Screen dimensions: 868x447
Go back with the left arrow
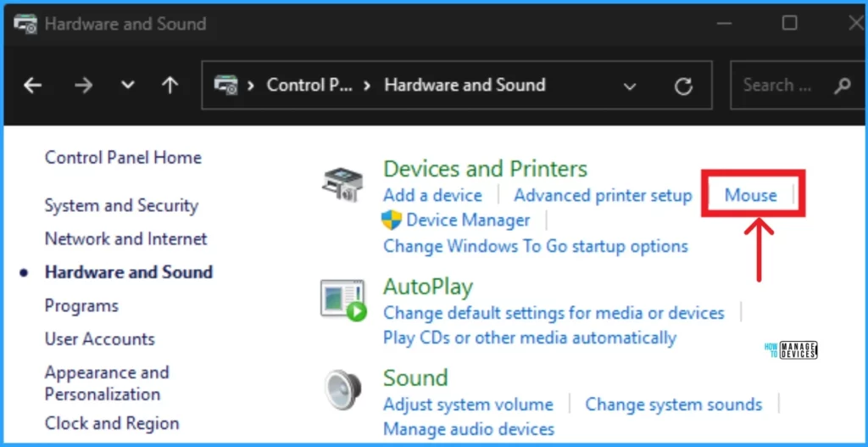[33, 86]
